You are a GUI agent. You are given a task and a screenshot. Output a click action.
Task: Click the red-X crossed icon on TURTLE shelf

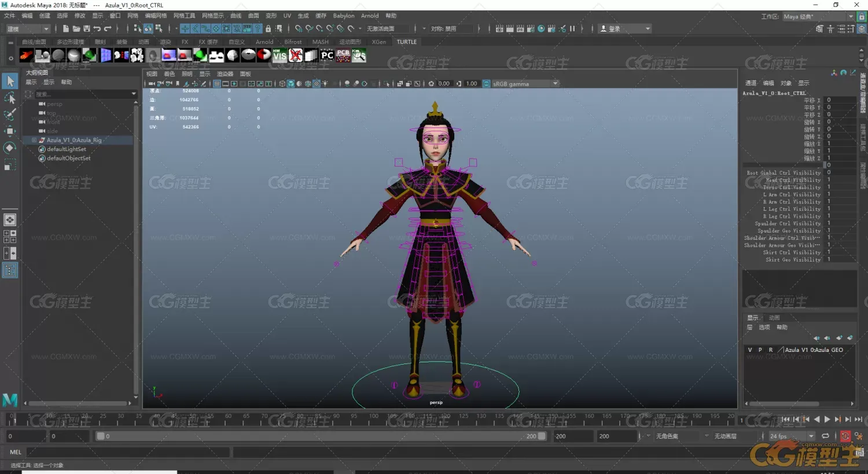point(296,55)
